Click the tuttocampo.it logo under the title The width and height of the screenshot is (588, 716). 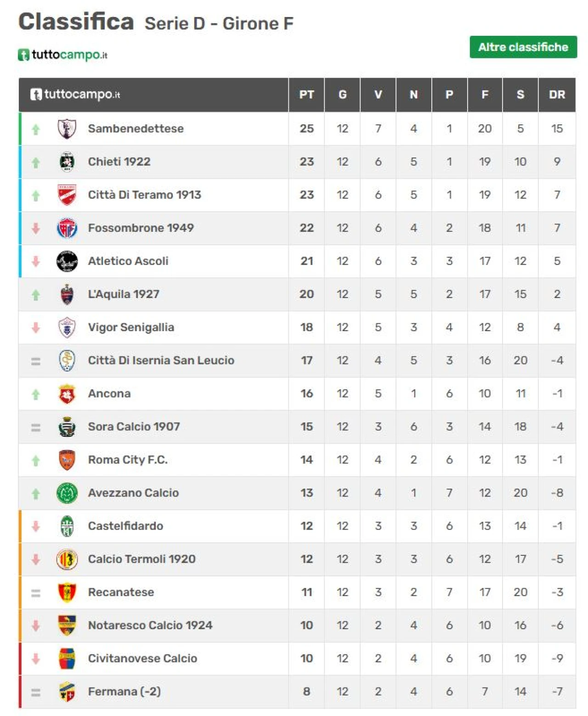(63, 55)
